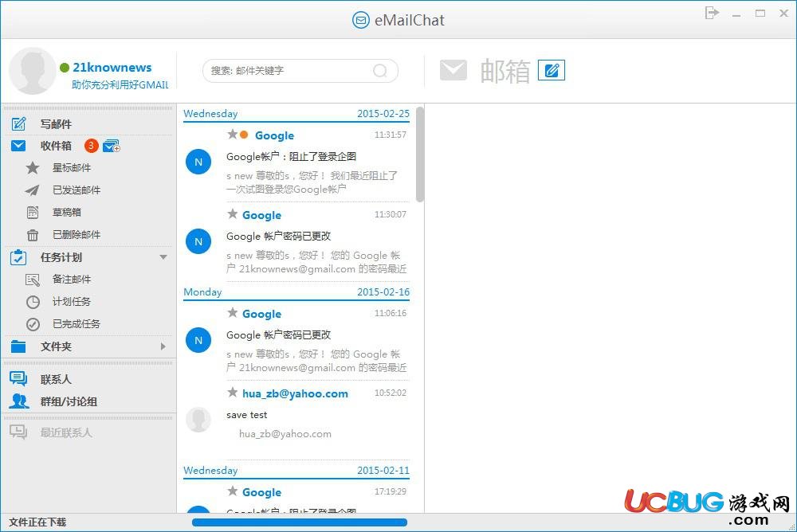Toggle star on Google email at 17:19:29

click(x=232, y=491)
